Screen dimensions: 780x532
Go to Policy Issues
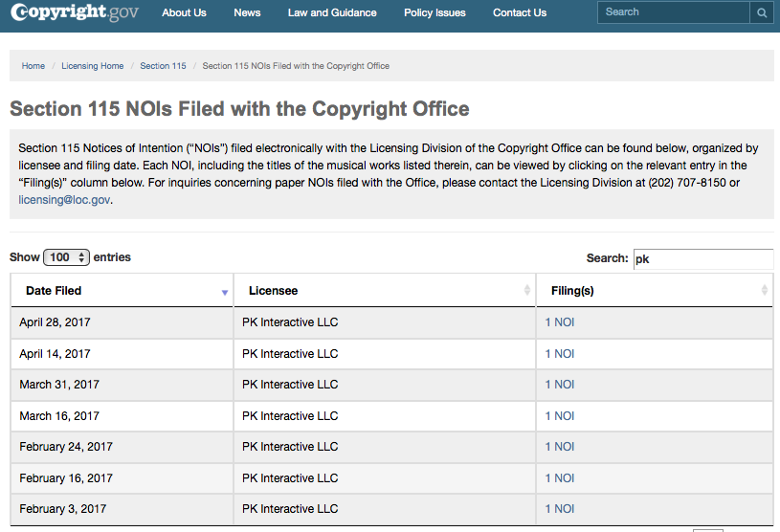click(435, 13)
